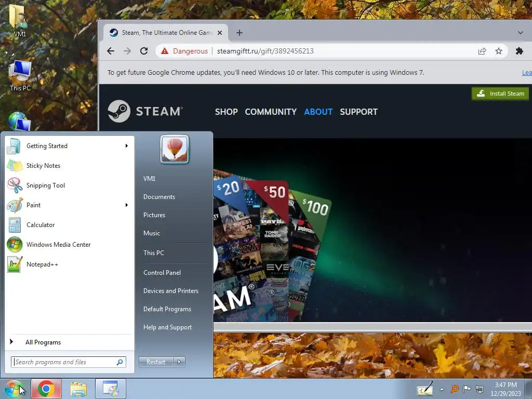Open Music from Start menu
This screenshot has width=532, height=399.
point(151,233)
